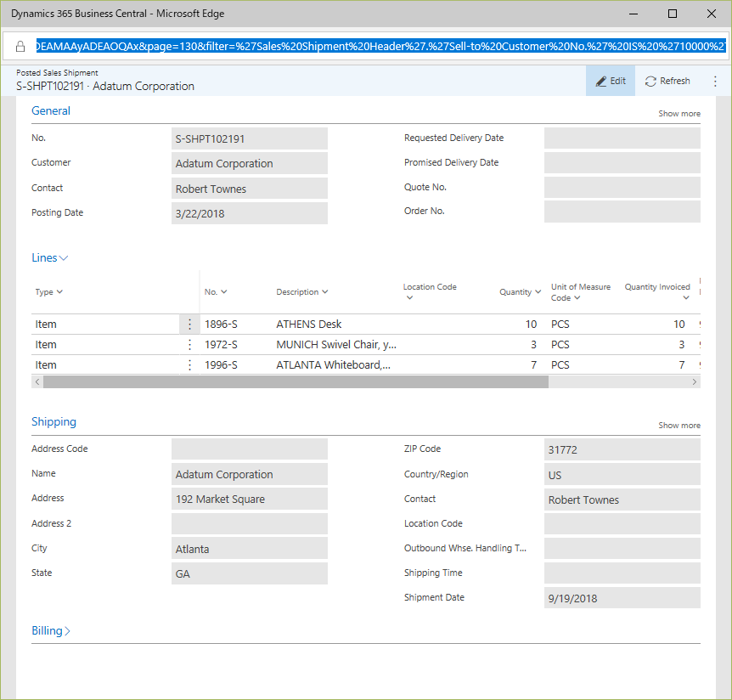Image resolution: width=732 pixels, height=700 pixels.
Task: Click the ZIP Code field 31772
Action: [x=622, y=449]
